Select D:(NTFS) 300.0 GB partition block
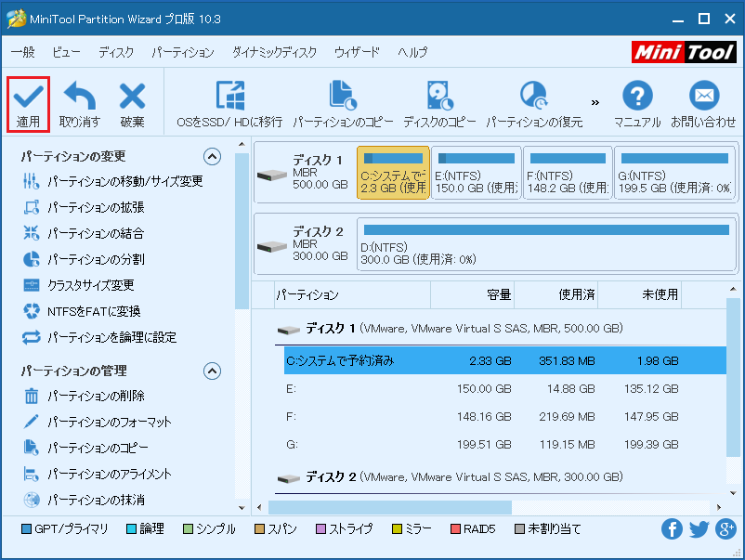 tap(546, 244)
